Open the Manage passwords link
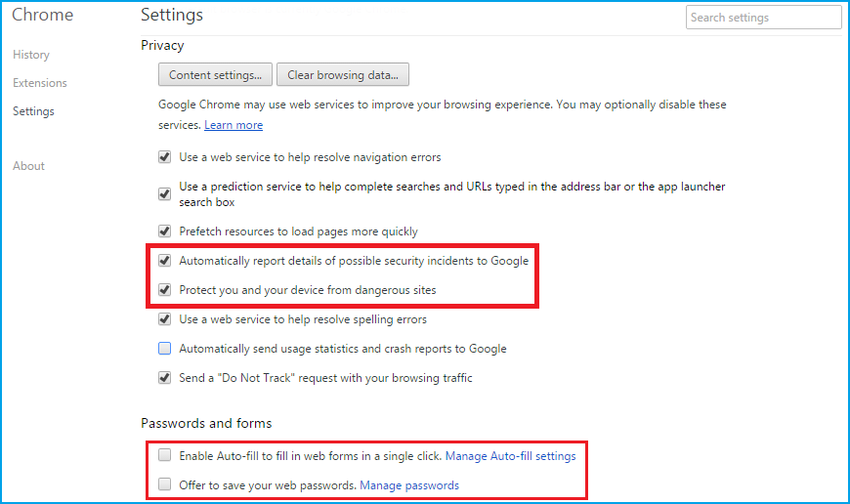 point(409,485)
